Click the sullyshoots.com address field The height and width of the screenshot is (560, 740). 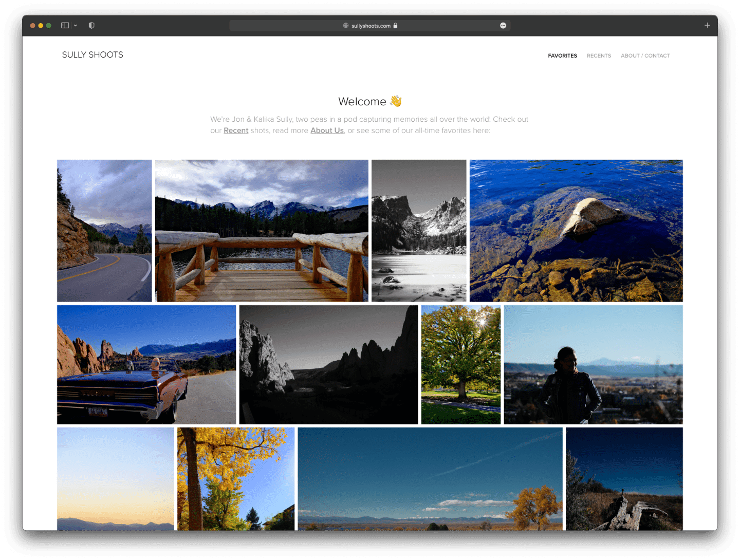tap(371, 26)
